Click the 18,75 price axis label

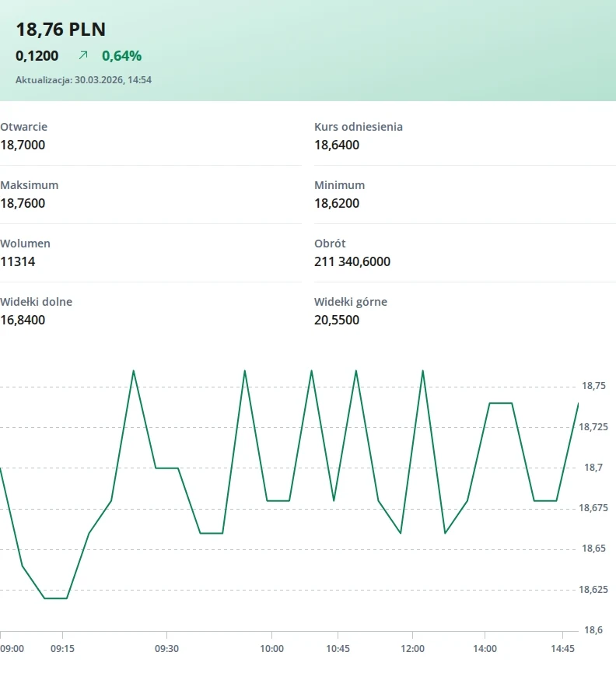[593, 386]
